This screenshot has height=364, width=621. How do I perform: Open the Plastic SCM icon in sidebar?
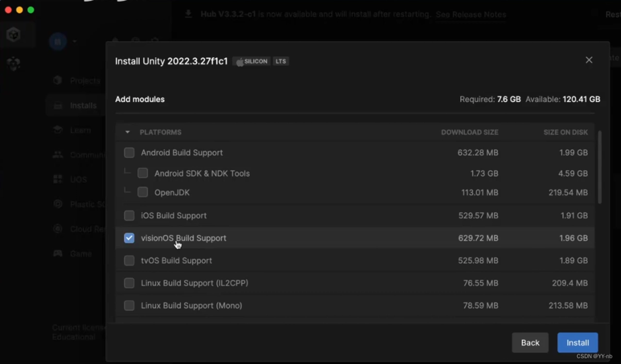coord(58,204)
